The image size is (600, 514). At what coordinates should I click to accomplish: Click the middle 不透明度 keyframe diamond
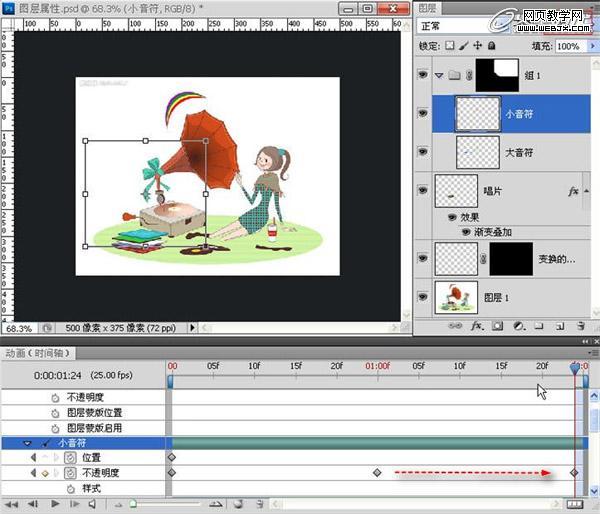[377, 472]
